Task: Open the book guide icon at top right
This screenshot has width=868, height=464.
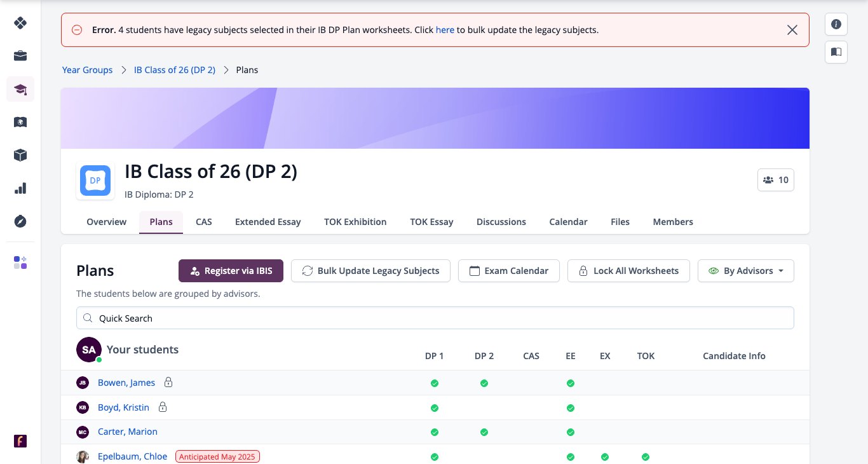Action: click(x=836, y=52)
